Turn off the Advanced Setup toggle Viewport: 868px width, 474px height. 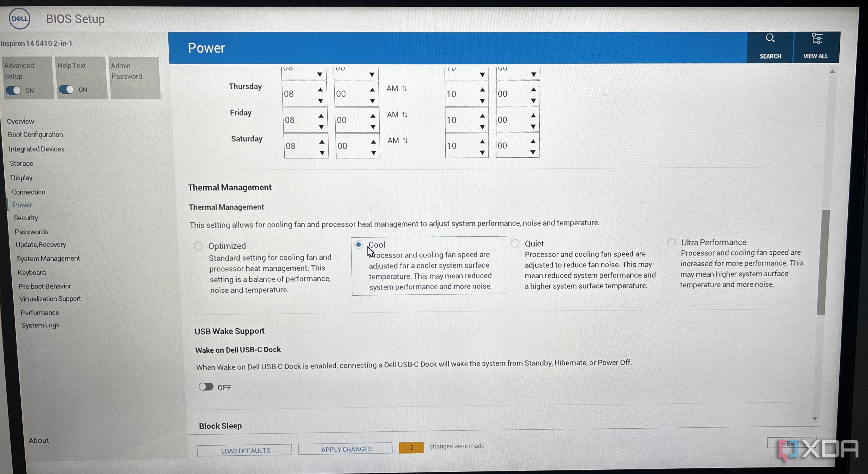13,90
